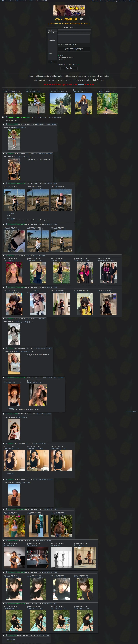This screenshot has height=644, width=138.
Task: Tick the checkbox for post No. 552259
Action: [4, 509]
